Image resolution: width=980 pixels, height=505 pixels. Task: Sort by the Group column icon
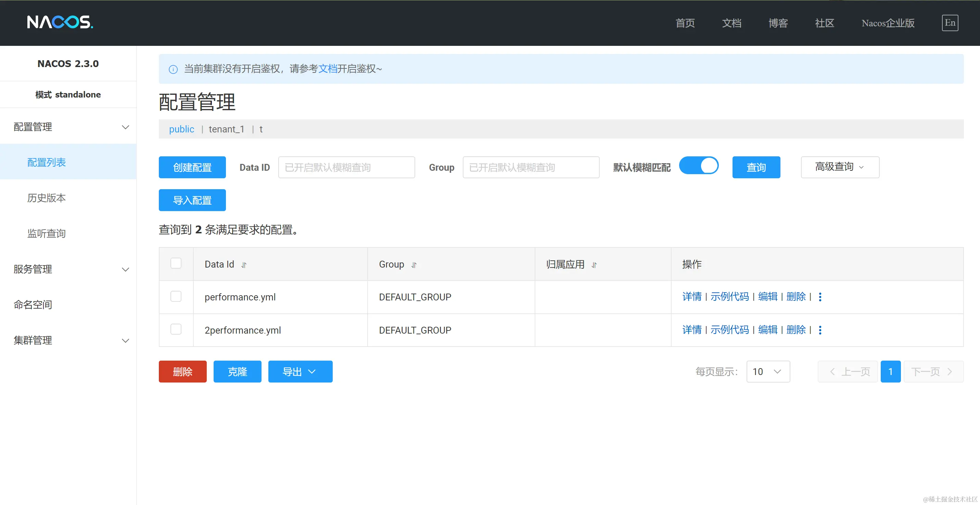pyautogui.click(x=414, y=265)
